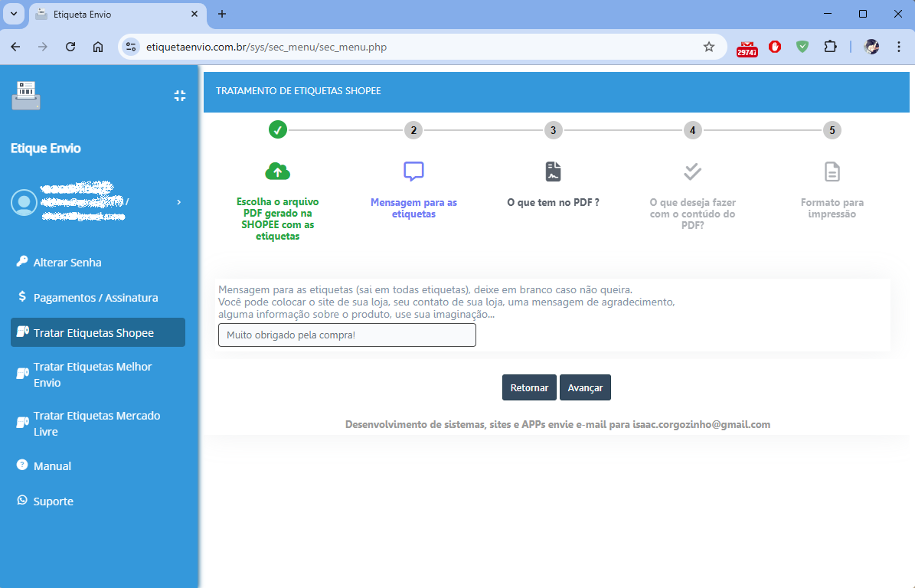Viewport: 915px width, 588px height.
Task: Open the tab search dropdown arrow
Action: (x=14, y=14)
